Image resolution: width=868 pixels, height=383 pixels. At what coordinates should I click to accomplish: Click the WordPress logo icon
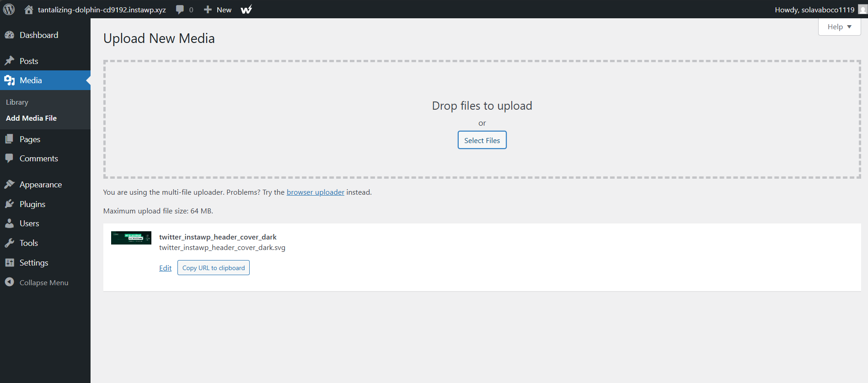[x=9, y=9]
